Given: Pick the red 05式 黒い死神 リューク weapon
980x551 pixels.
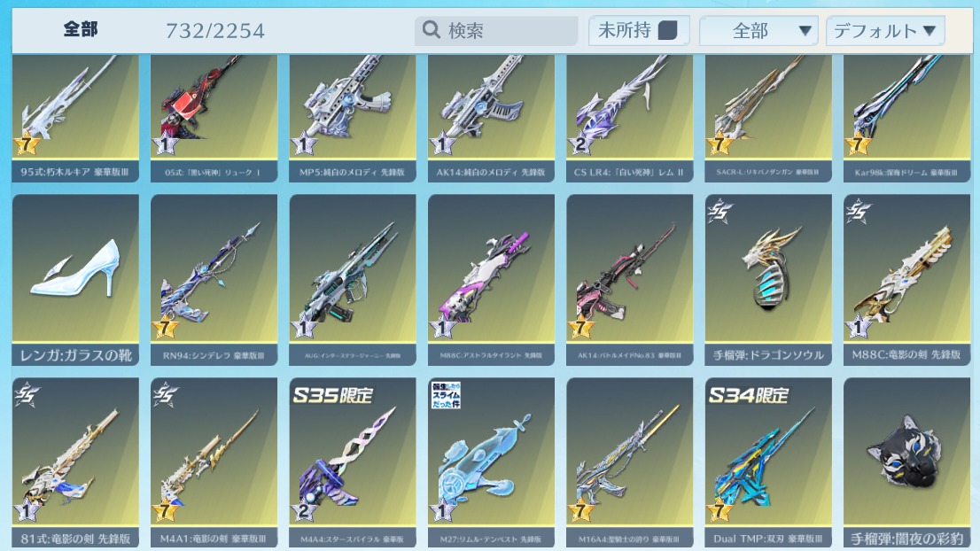Looking at the screenshot, I should (x=214, y=119).
